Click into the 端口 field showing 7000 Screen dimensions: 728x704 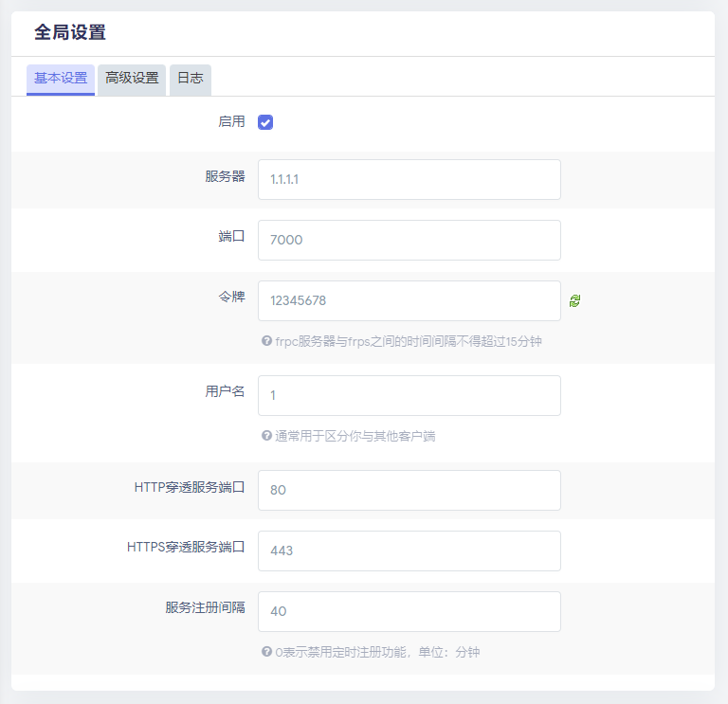pos(409,240)
